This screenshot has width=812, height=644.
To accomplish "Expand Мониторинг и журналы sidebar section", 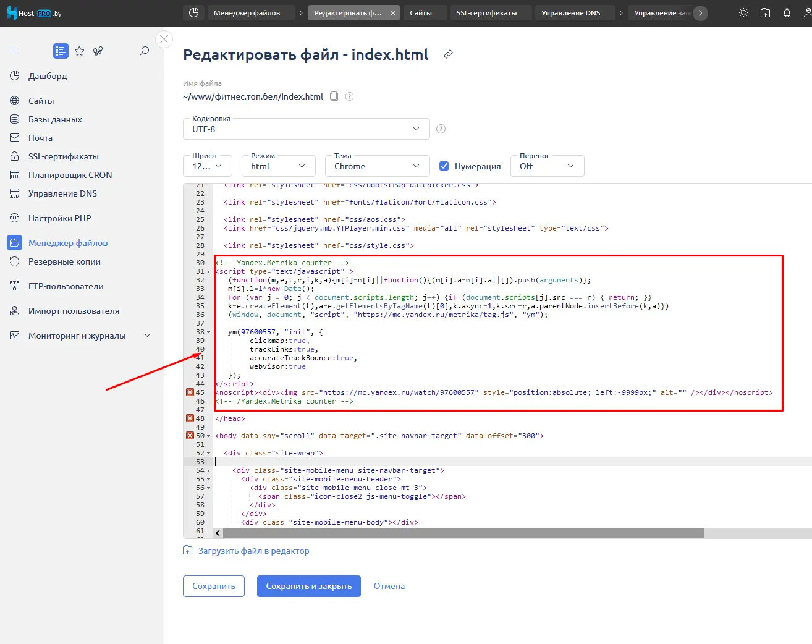I will (147, 336).
